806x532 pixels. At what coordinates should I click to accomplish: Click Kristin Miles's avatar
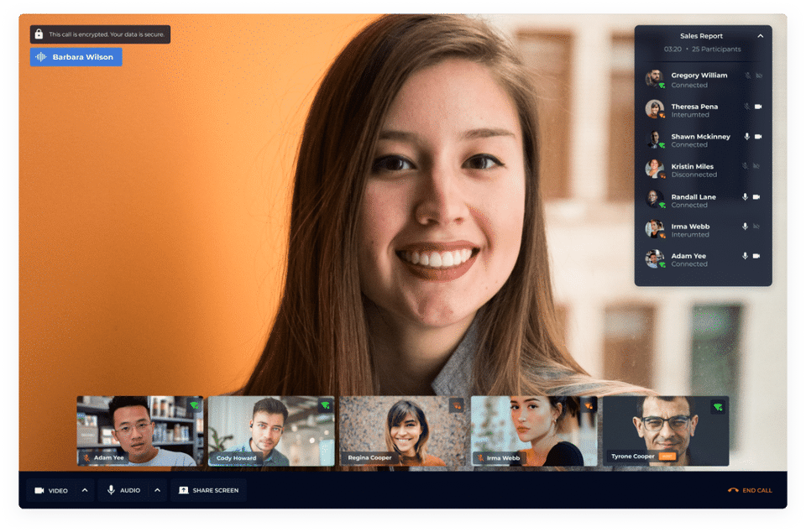coord(655,169)
